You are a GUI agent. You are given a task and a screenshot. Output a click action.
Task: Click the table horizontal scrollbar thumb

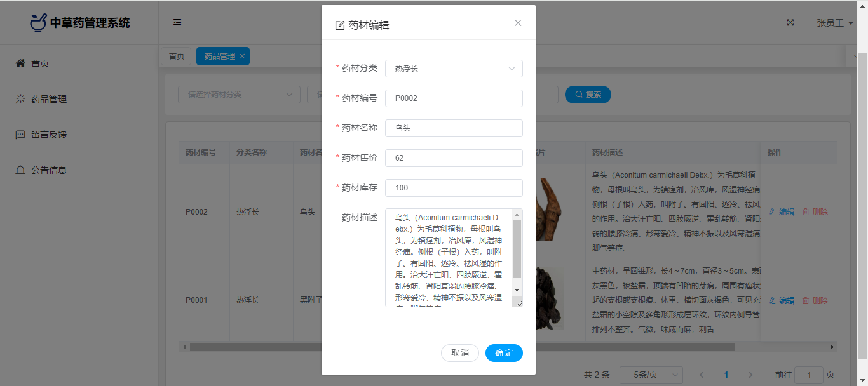pyautogui.click(x=462, y=347)
